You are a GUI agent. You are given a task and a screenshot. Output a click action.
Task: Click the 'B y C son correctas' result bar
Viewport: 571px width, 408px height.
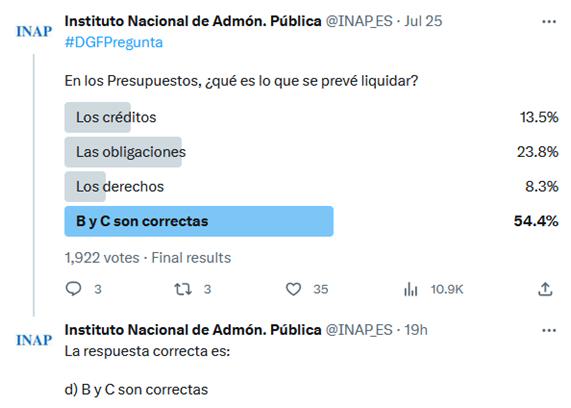199,221
